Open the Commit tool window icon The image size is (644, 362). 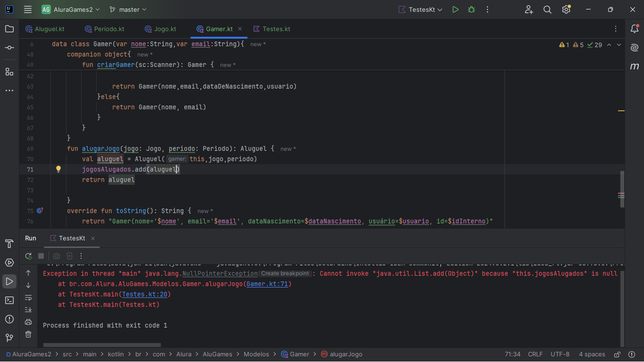point(9,48)
